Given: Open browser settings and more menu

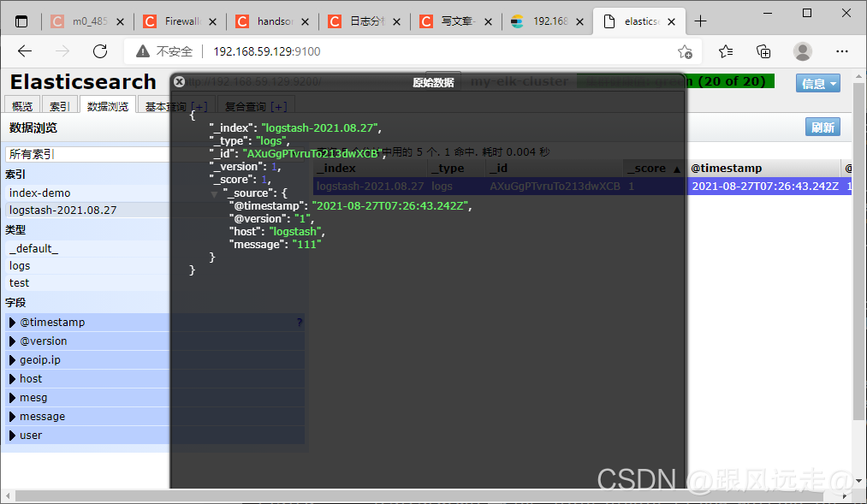Looking at the screenshot, I should click(841, 51).
